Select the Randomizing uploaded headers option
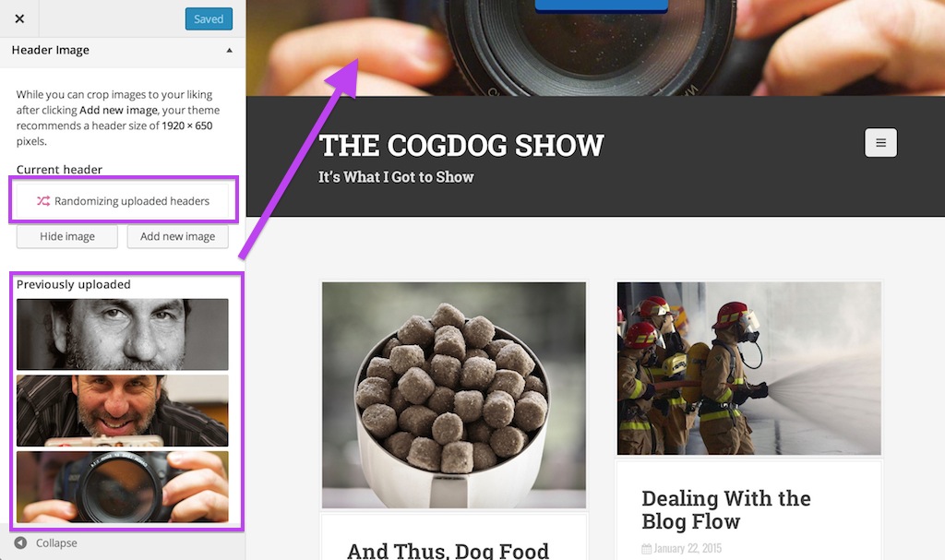This screenshot has height=560, width=945. [x=123, y=201]
